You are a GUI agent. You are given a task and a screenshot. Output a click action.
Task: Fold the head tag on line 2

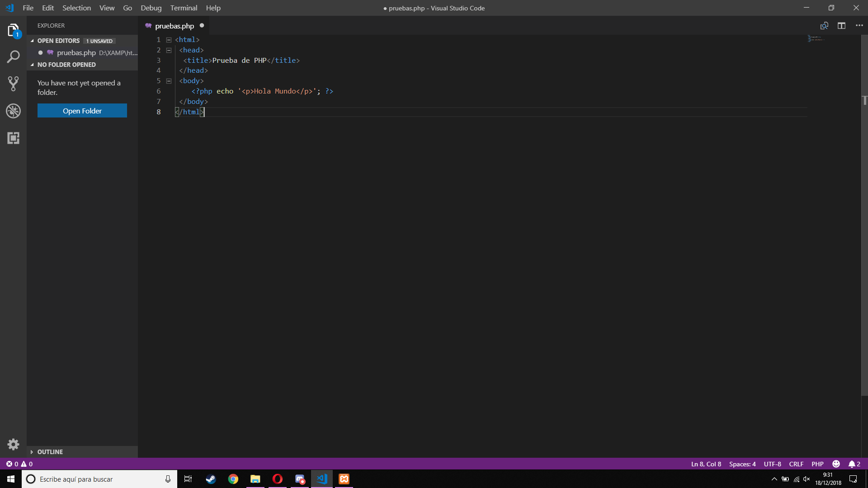coord(169,50)
